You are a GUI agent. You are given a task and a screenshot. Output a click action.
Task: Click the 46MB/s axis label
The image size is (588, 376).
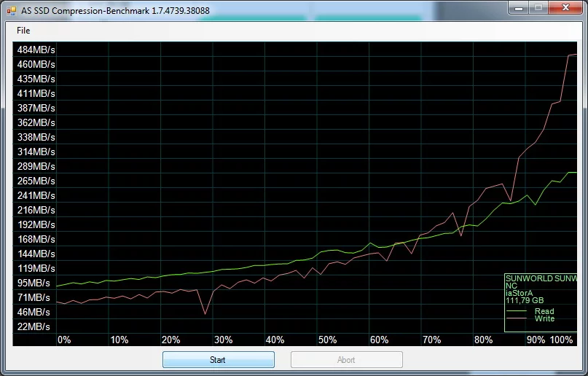tap(34, 312)
